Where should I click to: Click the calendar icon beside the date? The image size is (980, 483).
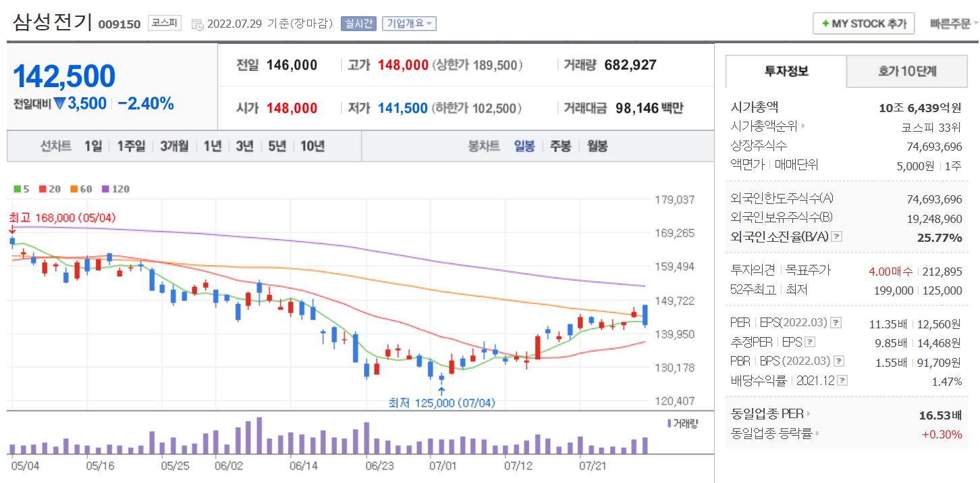pos(197,24)
